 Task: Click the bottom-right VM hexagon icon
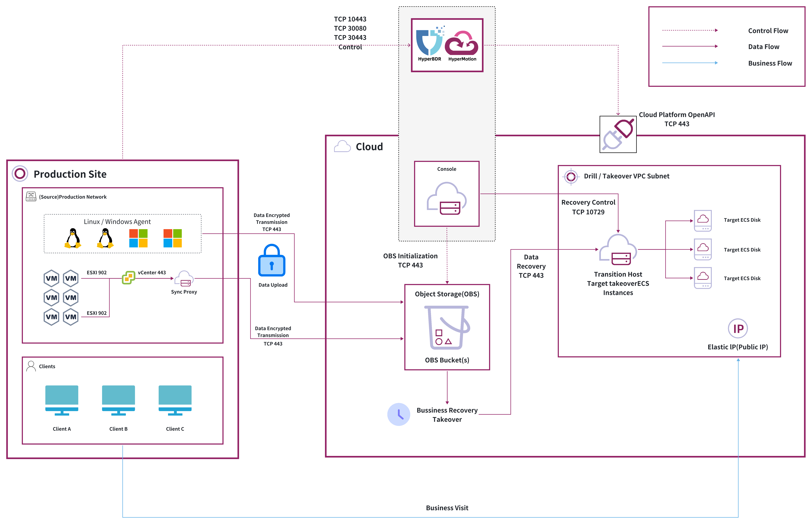coord(71,317)
